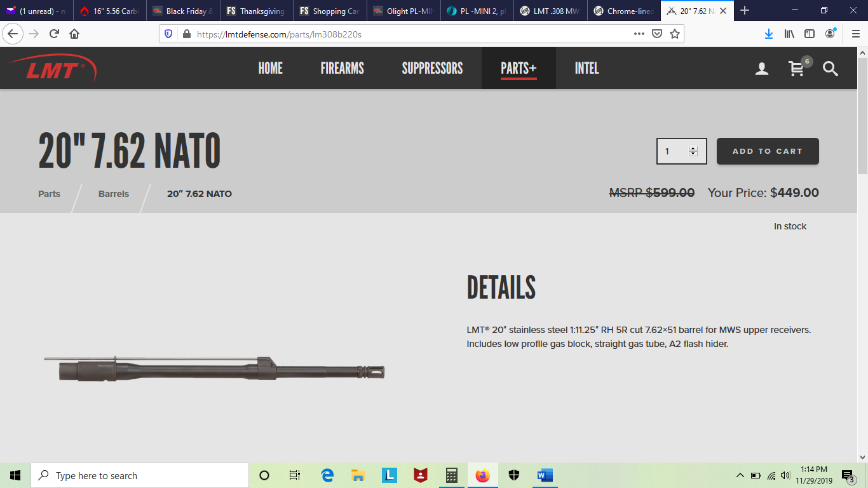Viewport: 868px width, 488px height.
Task: Switch to the 16" 5.56 Carbine tab
Action: click(109, 11)
